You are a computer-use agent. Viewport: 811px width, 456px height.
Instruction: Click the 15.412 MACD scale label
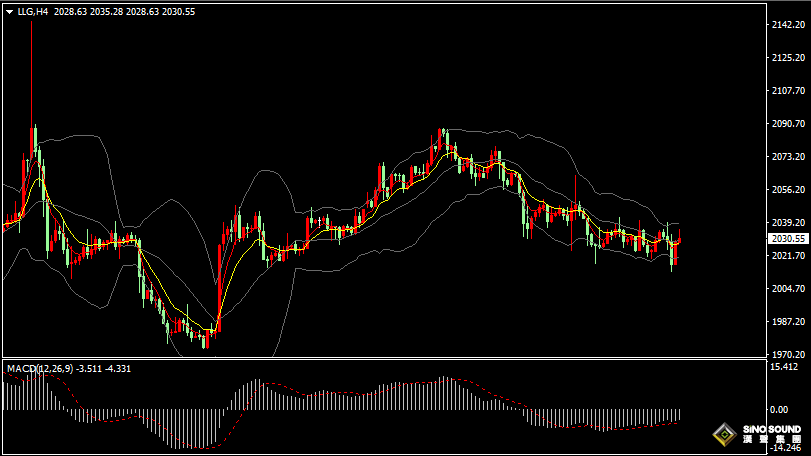pyautogui.click(x=782, y=368)
